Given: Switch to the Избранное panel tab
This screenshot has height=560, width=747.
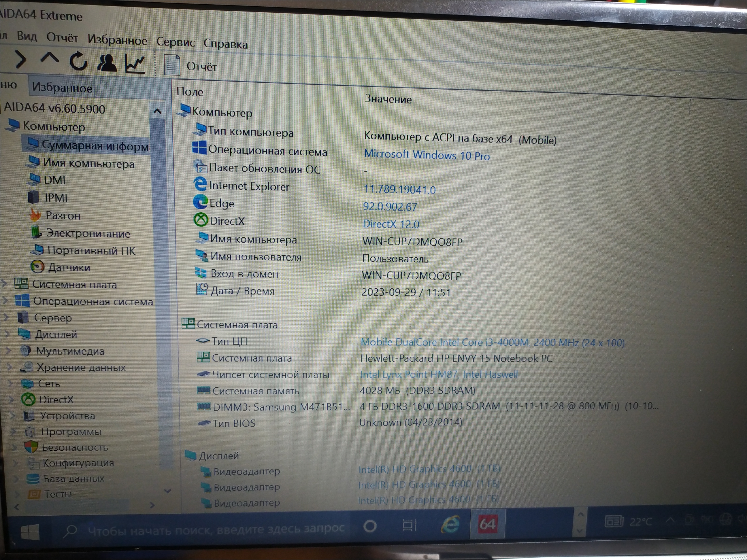Looking at the screenshot, I should click(x=62, y=88).
